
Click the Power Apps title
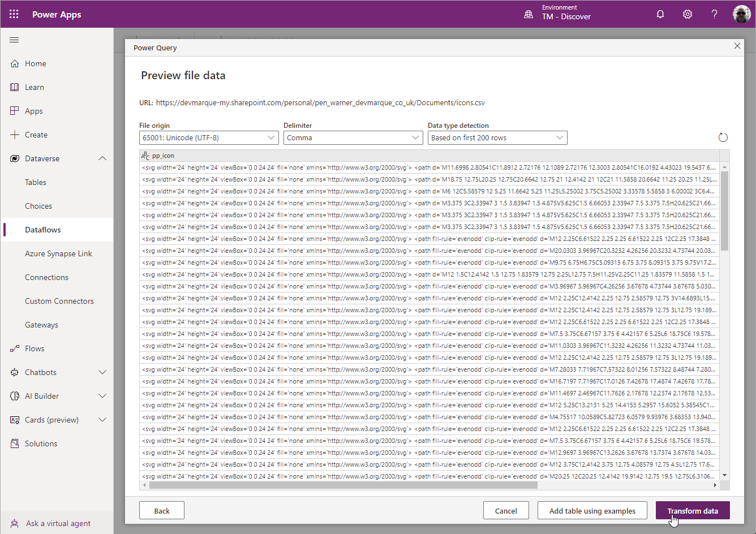tap(57, 14)
